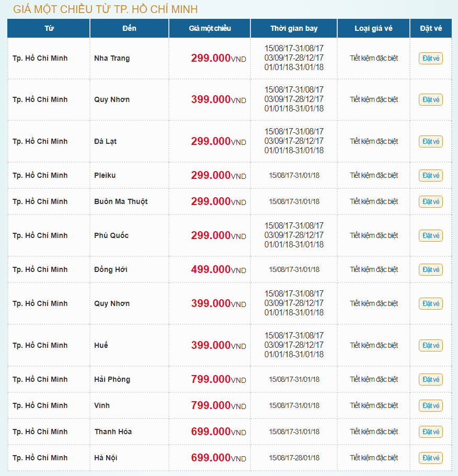This screenshot has width=458, height=476.
Task: Book the flight to Thanh Hóa
Action: coord(430,432)
